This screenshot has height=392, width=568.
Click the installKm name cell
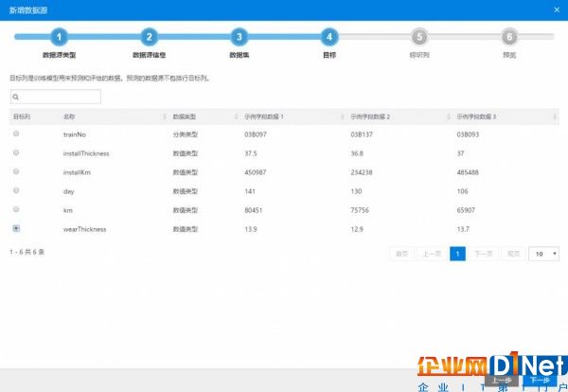coord(77,172)
